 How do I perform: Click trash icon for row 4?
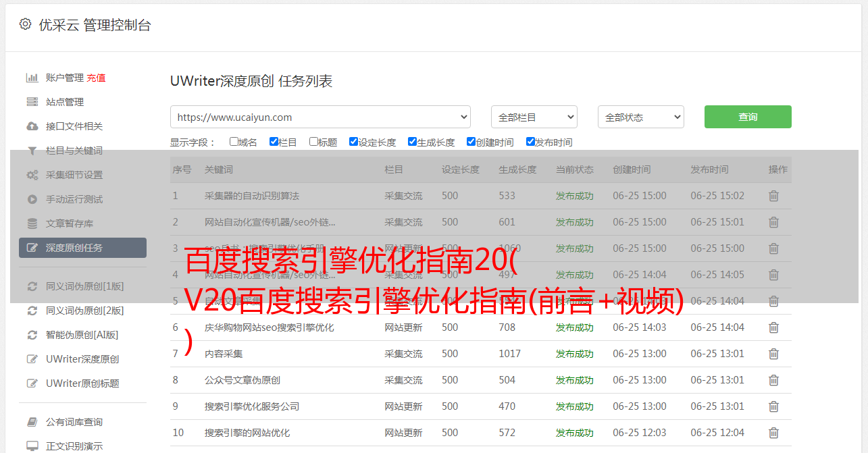[774, 275]
